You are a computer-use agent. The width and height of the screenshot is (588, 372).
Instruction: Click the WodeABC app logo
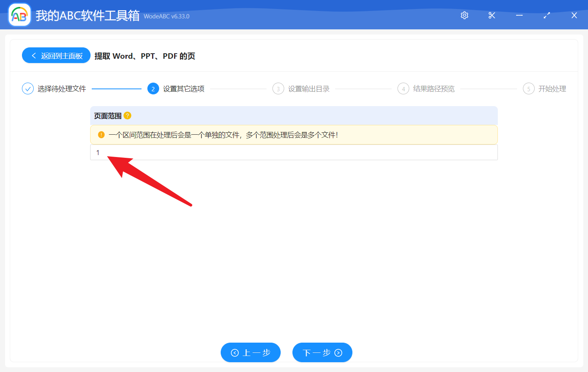click(20, 15)
